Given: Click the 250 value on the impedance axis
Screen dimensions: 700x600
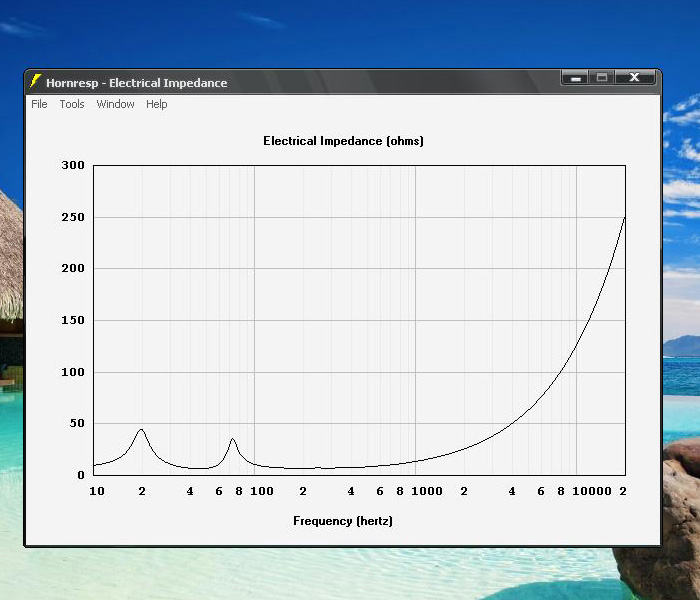Looking at the screenshot, I should (73, 217).
